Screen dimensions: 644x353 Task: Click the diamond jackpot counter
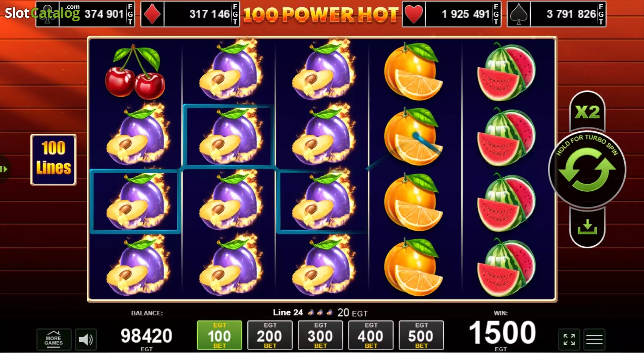tap(190, 14)
